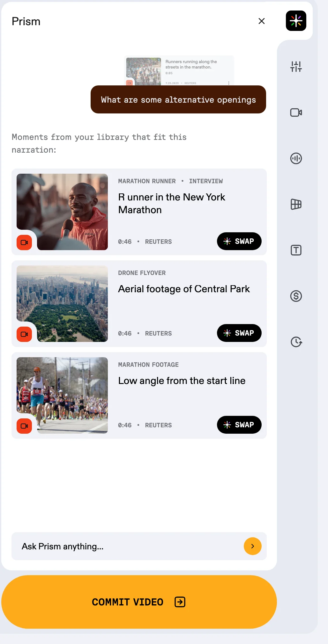Close the Prism panel

(262, 21)
